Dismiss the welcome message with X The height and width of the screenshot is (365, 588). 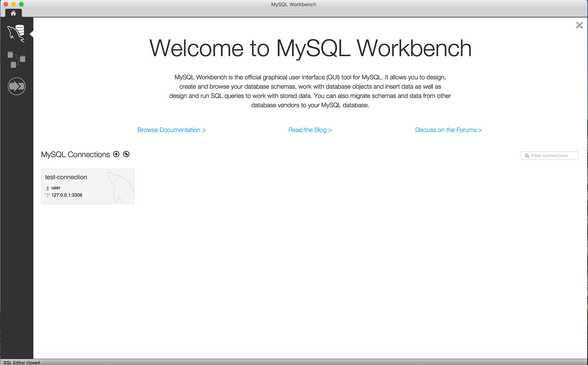(579, 25)
